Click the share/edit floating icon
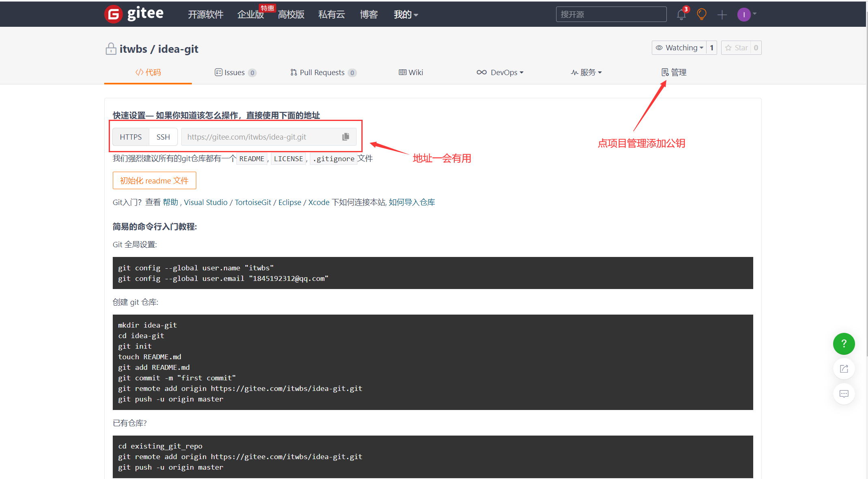The height and width of the screenshot is (479, 868). (844, 369)
